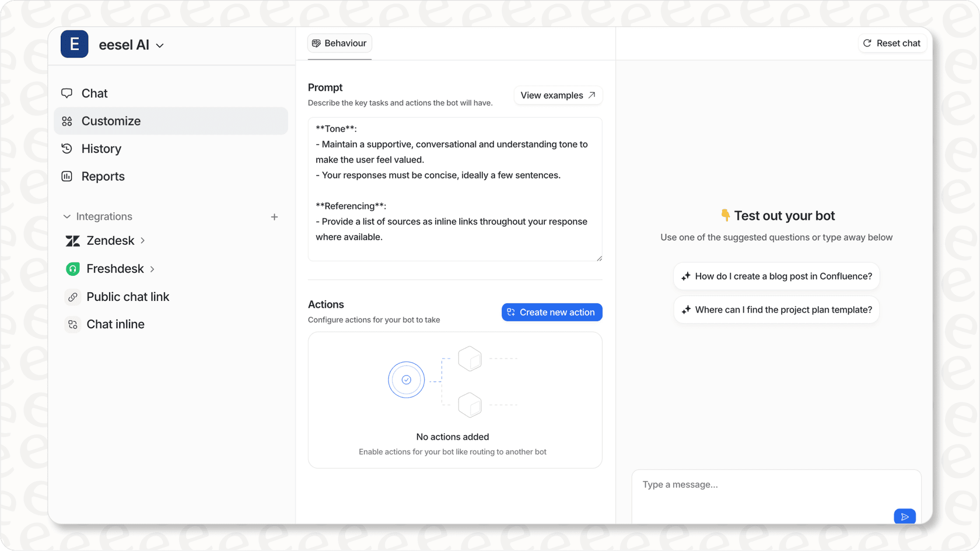
Task: Click View examples button
Action: pos(558,95)
